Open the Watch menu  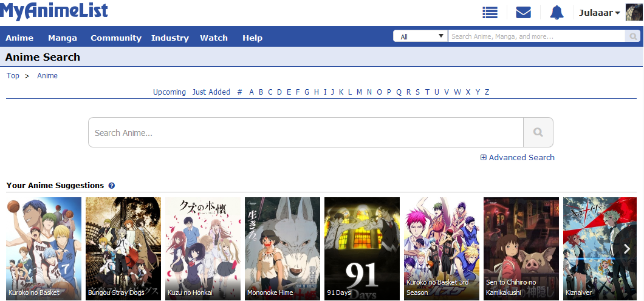(214, 38)
